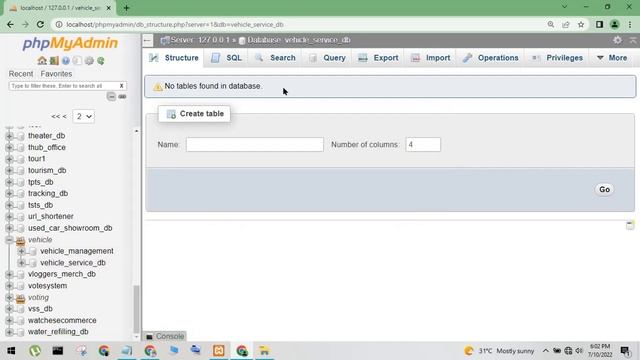Clear the navigation filter X
The width and height of the screenshot is (640, 360).
(x=121, y=86)
